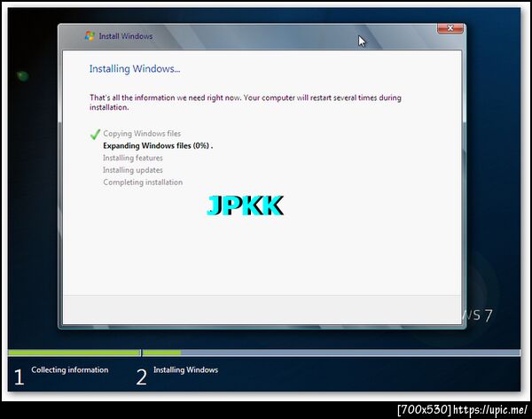The image size is (532, 419).
Task: Click the Install Windows title text
Action: [126, 36]
